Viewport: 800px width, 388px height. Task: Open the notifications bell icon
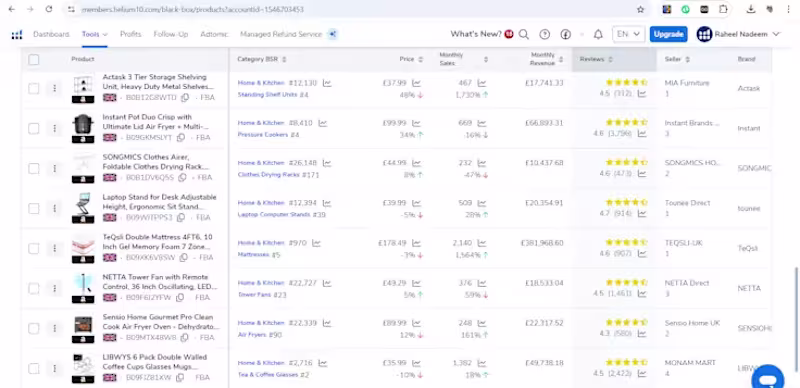(598, 34)
